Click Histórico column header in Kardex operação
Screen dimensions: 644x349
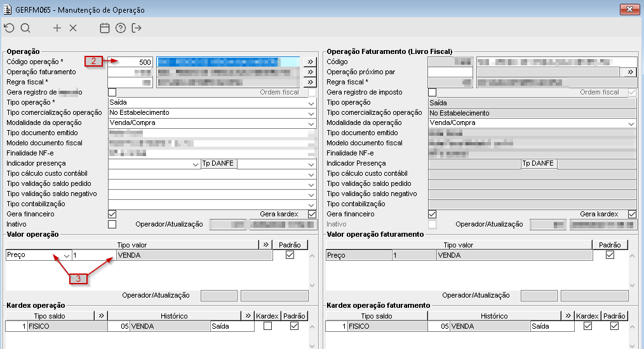[x=174, y=316]
